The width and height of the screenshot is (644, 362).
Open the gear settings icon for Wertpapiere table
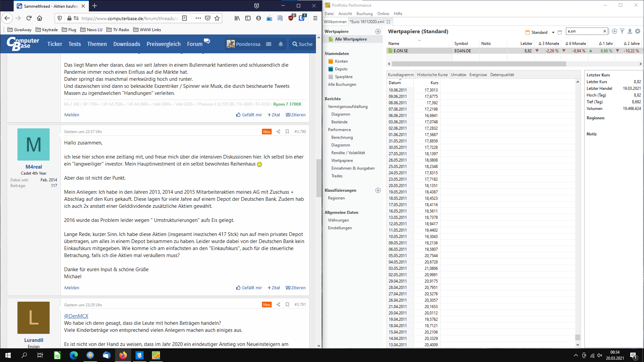[x=638, y=31]
